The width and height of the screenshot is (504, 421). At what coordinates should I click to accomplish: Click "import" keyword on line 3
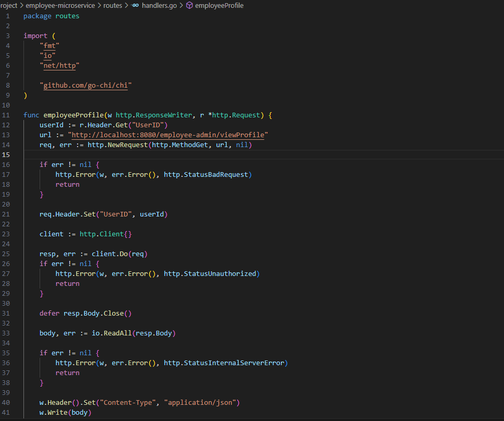pos(35,35)
